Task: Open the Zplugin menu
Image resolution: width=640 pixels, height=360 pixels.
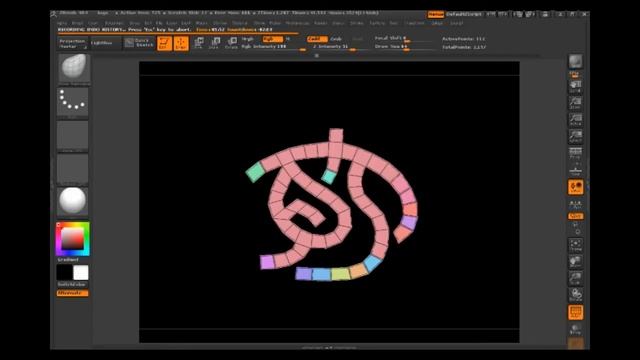Action: pyautogui.click(x=437, y=24)
